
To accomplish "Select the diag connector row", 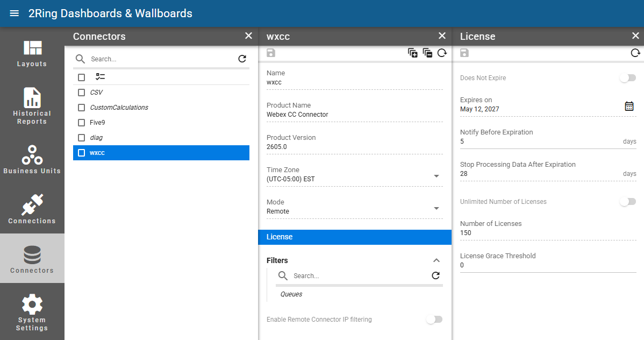I will tap(161, 138).
